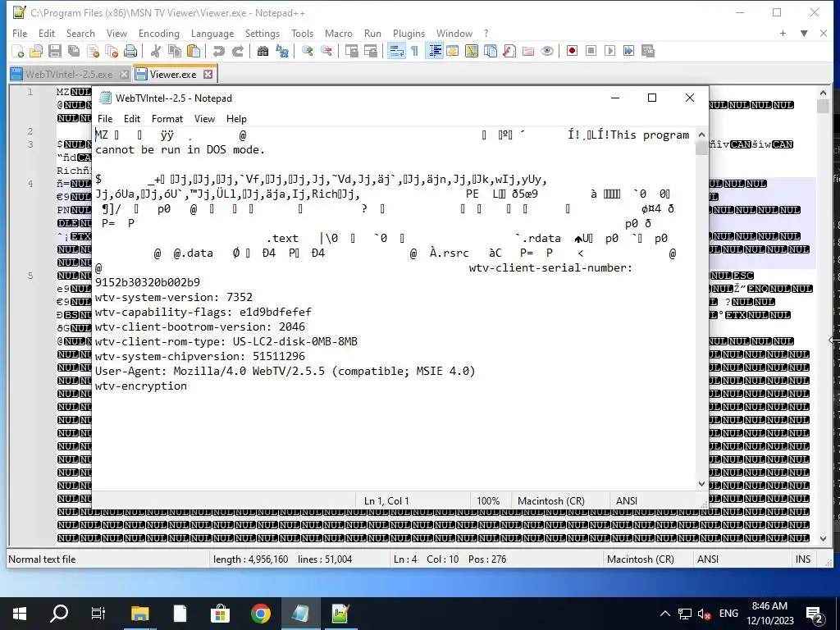Switch to WebTVIntel--2.5.exe tab

69,75
